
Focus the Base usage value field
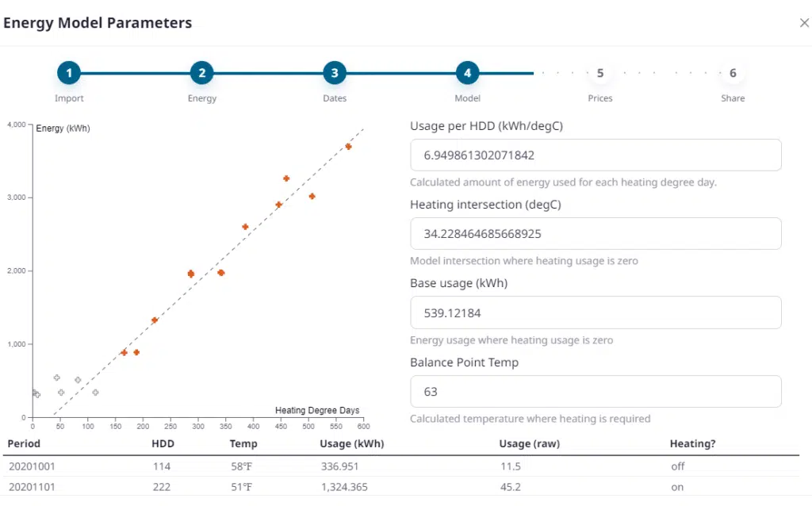[596, 312]
